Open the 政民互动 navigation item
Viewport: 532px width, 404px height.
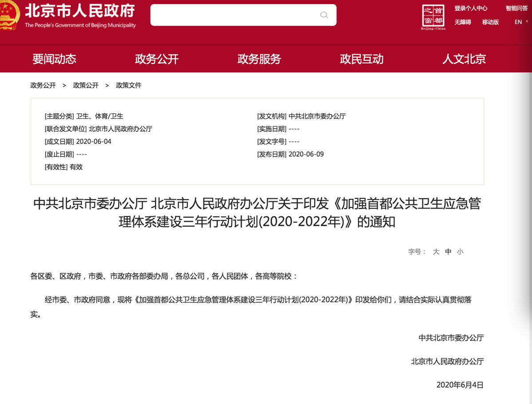coord(362,59)
